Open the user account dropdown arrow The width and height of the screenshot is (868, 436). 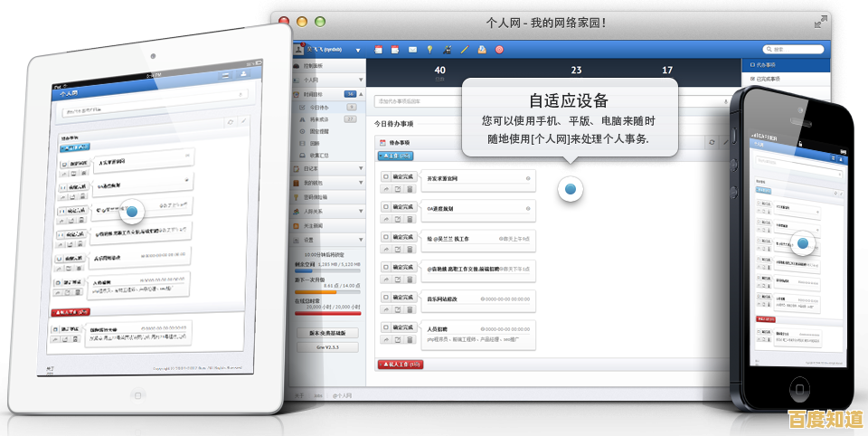coord(358,50)
